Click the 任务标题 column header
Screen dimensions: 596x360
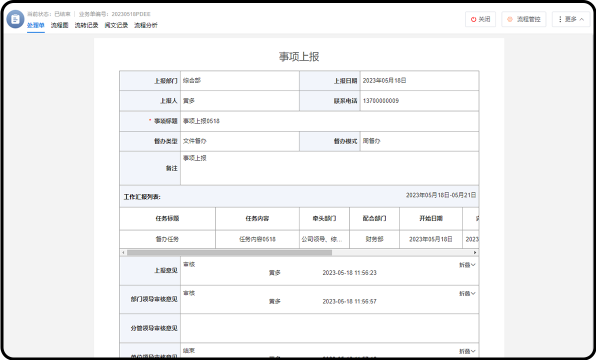click(167, 219)
